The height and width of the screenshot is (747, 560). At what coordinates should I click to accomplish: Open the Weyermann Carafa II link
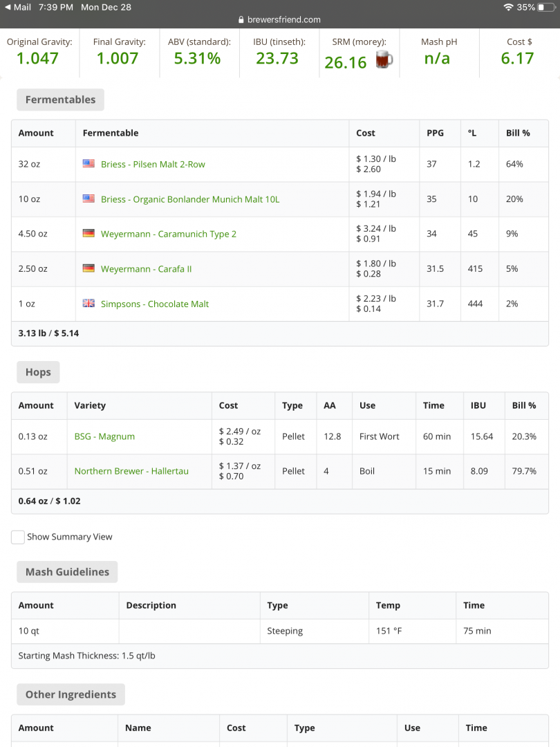[x=146, y=269]
